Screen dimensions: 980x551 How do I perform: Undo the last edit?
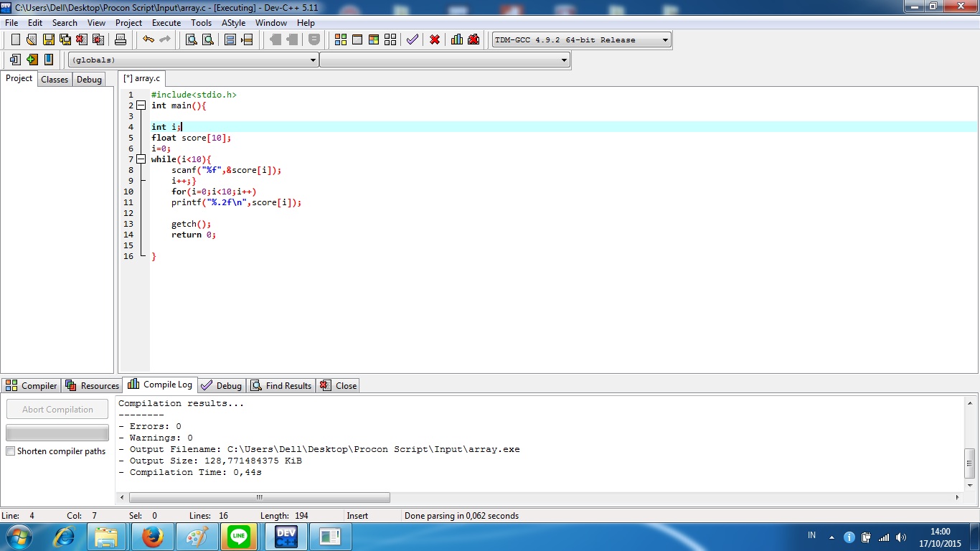point(148,39)
